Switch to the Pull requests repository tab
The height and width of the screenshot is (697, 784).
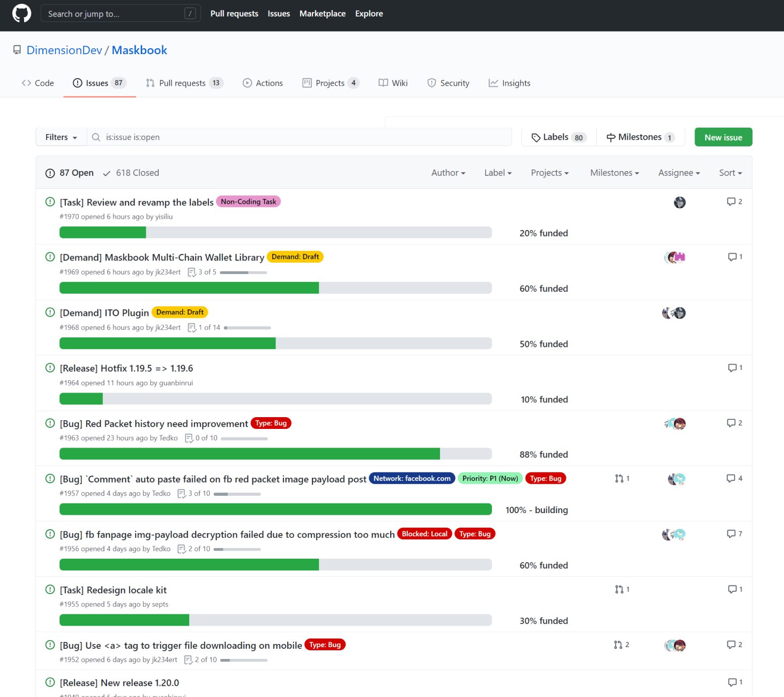click(x=184, y=83)
